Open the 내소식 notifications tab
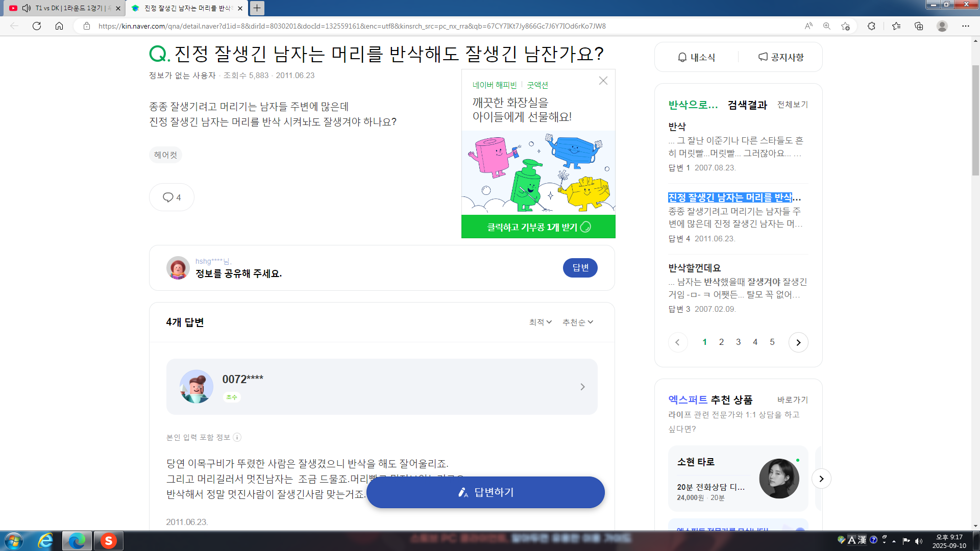Screen dimensions: 980x551 point(696,57)
